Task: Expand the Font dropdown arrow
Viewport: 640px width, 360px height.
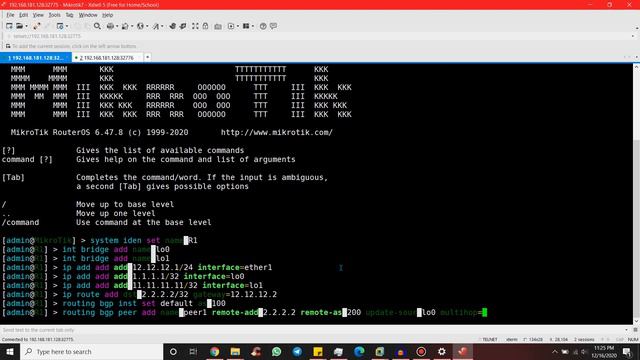Action: [162, 26]
